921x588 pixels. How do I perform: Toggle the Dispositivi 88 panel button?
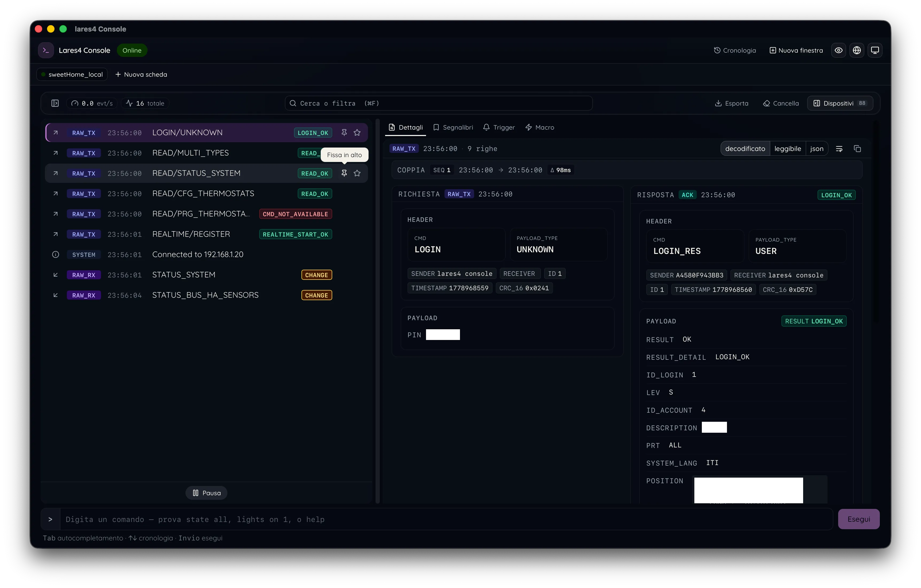(840, 103)
